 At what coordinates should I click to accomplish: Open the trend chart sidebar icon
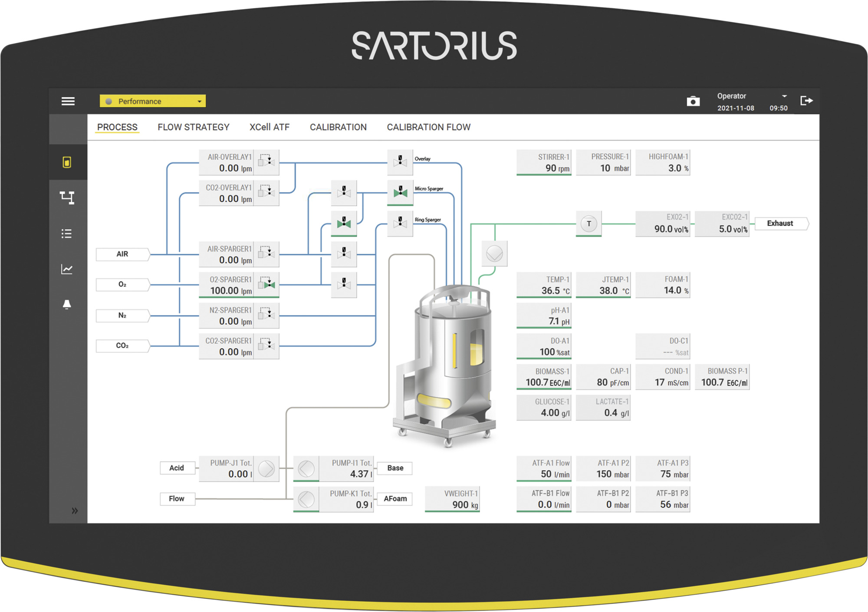click(x=67, y=269)
